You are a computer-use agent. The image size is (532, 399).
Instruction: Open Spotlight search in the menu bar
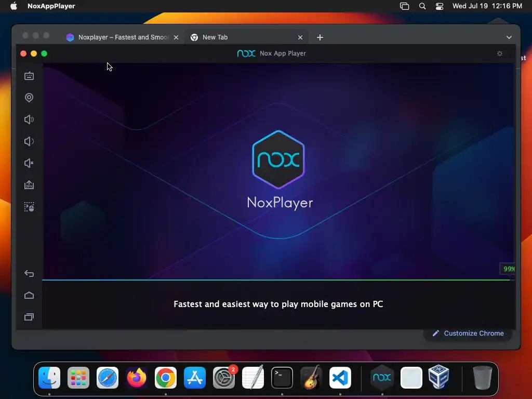coord(422,6)
